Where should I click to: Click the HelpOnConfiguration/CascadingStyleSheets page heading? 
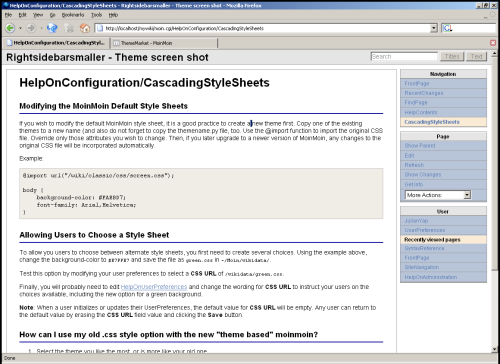pyautogui.click(x=144, y=83)
